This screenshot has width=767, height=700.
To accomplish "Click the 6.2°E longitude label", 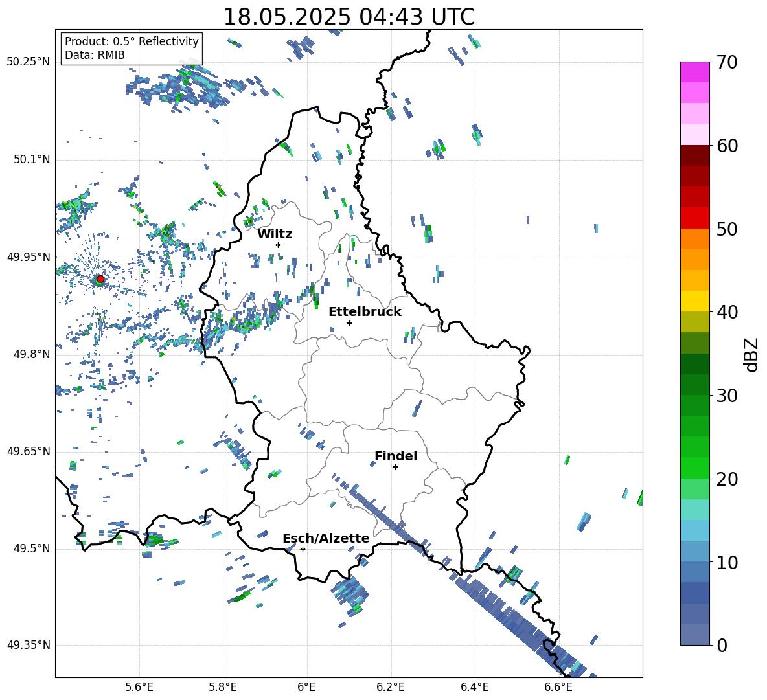I will pos(391,687).
